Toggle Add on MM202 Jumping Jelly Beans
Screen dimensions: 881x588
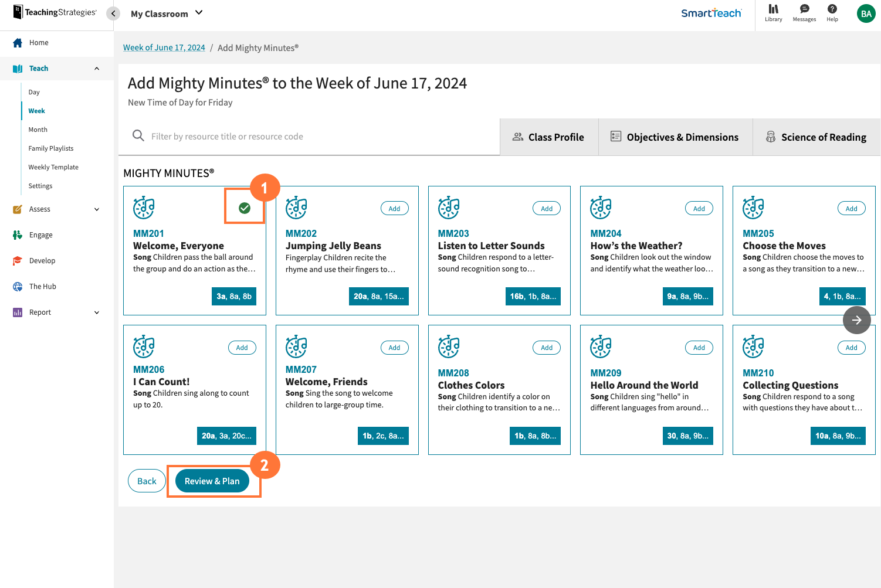click(x=394, y=209)
